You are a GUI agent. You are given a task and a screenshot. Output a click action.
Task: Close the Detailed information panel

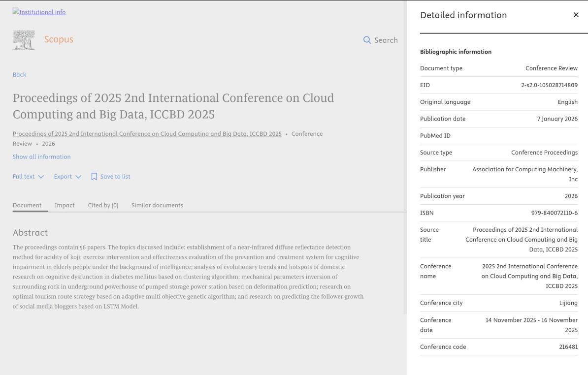576,15
